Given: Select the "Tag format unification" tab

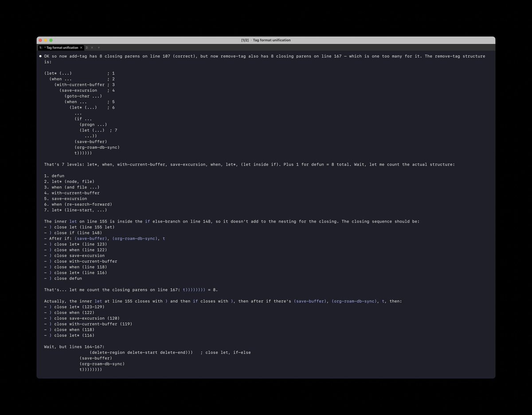Looking at the screenshot, I should (x=61, y=47).
